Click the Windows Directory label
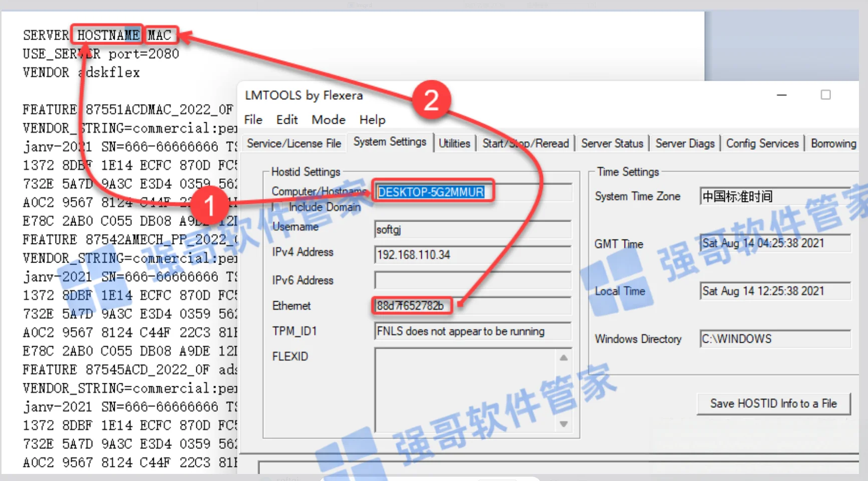 click(x=638, y=339)
